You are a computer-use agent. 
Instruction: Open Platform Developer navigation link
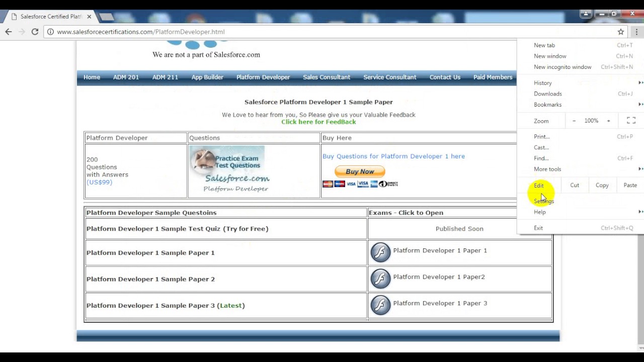pyautogui.click(x=263, y=77)
